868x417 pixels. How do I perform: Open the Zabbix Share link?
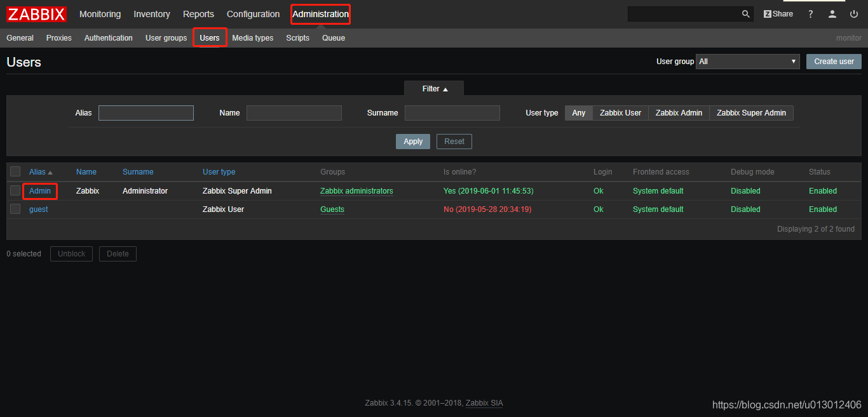[x=778, y=14]
